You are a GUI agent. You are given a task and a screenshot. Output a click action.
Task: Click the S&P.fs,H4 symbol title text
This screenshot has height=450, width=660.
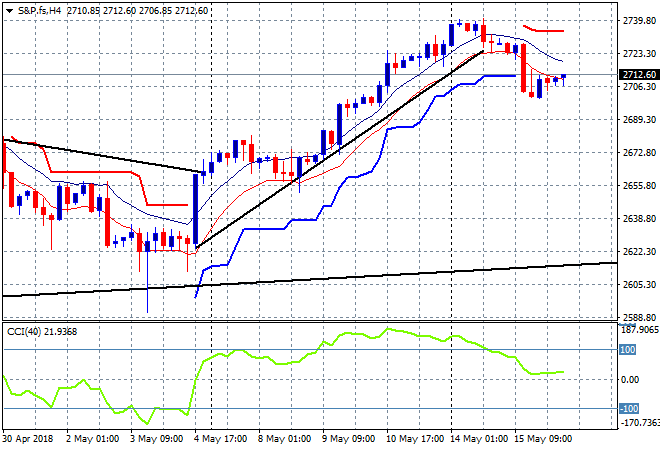(x=40, y=11)
